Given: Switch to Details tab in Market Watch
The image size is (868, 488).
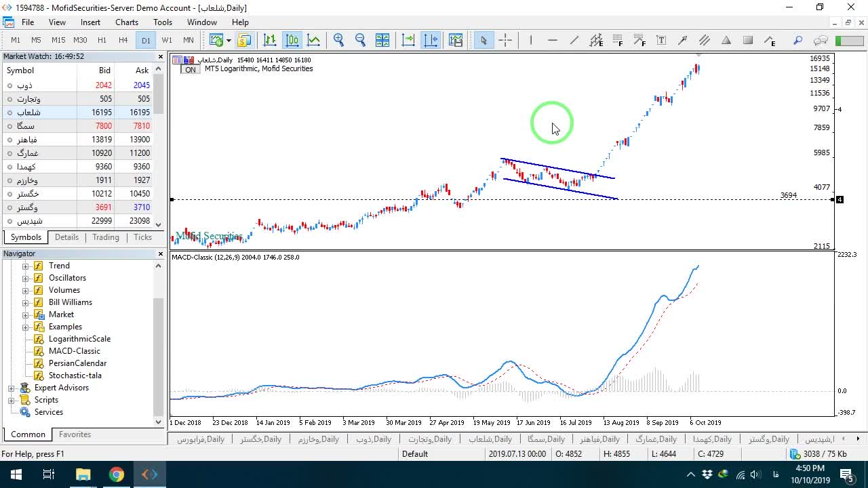Looking at the screenshot, I should (x=66, y=237).
